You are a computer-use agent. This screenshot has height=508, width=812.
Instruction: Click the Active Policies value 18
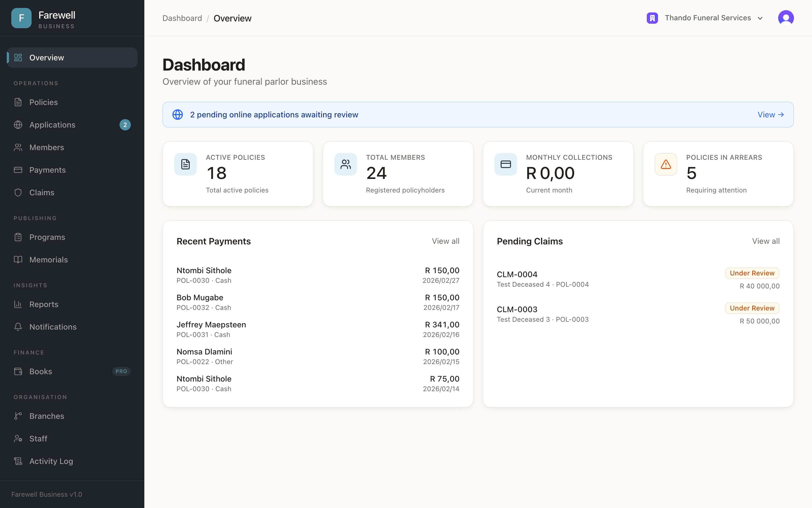217,173
